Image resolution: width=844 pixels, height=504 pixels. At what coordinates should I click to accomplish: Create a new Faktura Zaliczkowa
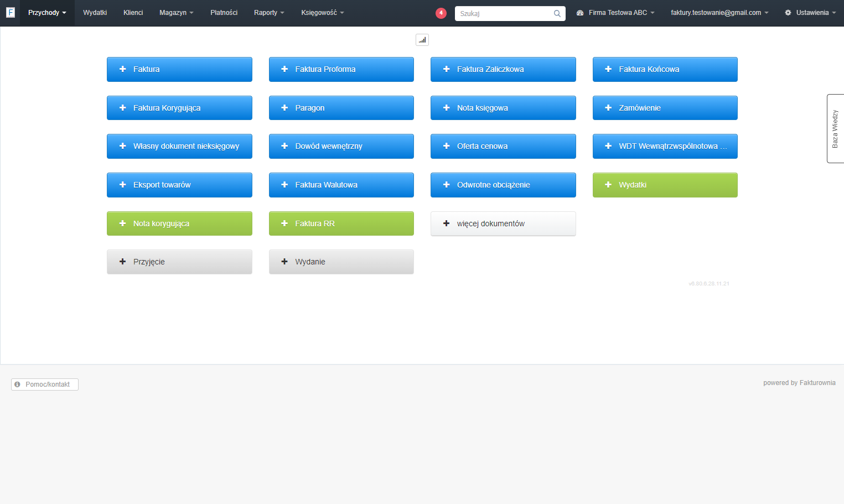(x=503, y=69)
